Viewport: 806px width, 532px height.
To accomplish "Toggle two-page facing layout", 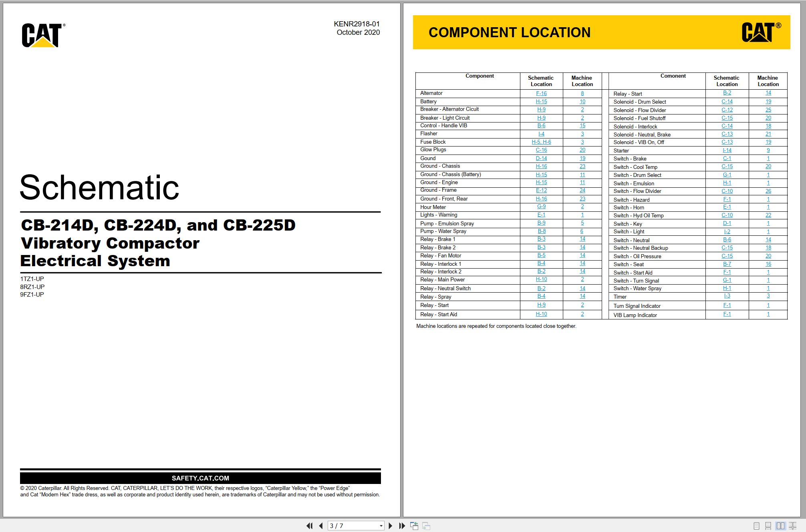I will [780, 526].
